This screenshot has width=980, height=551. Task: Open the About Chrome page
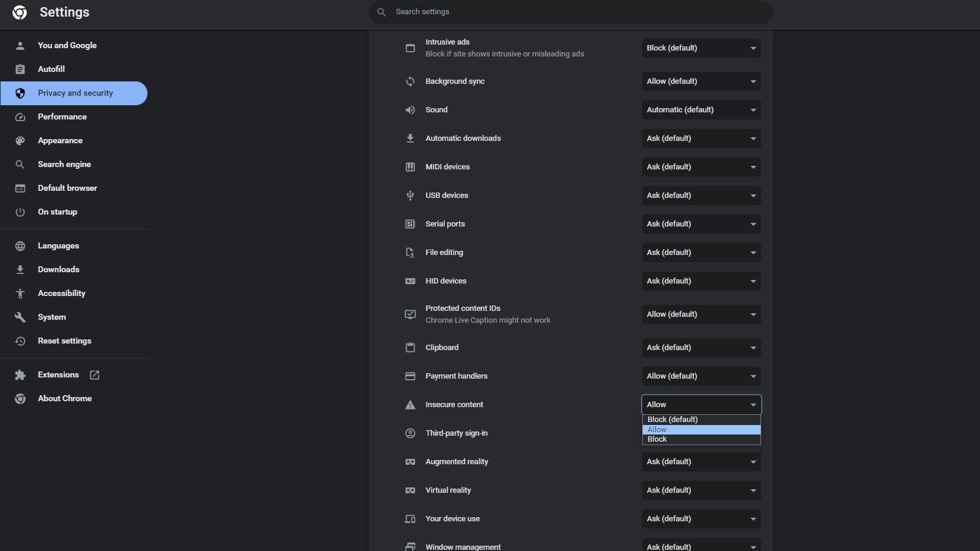[64, 399]
